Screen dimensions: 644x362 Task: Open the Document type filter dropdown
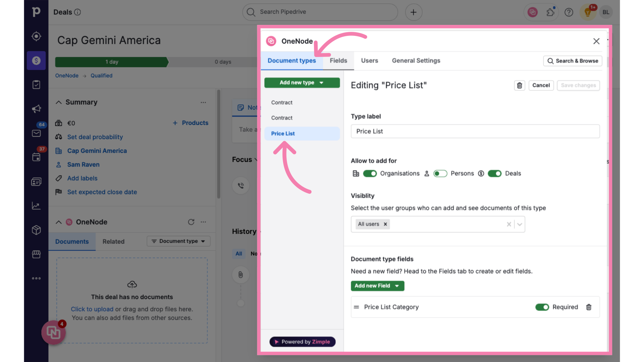(x=178, y=241)
